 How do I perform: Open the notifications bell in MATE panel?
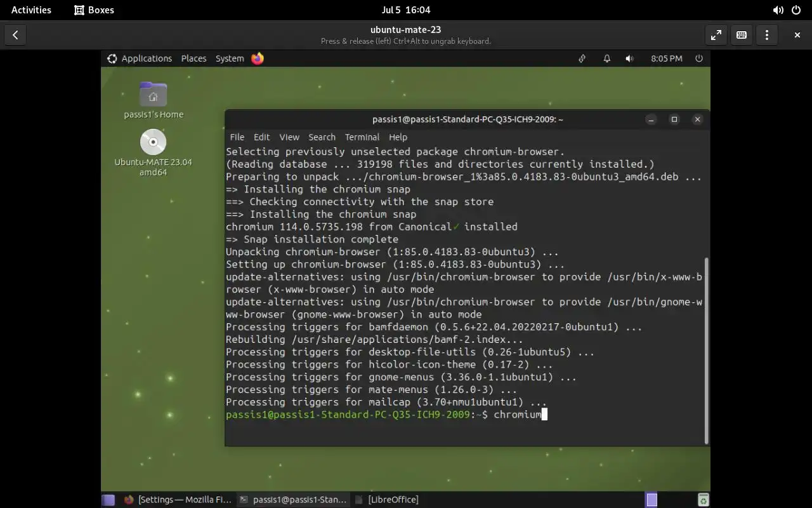click(x=607, y=58)
